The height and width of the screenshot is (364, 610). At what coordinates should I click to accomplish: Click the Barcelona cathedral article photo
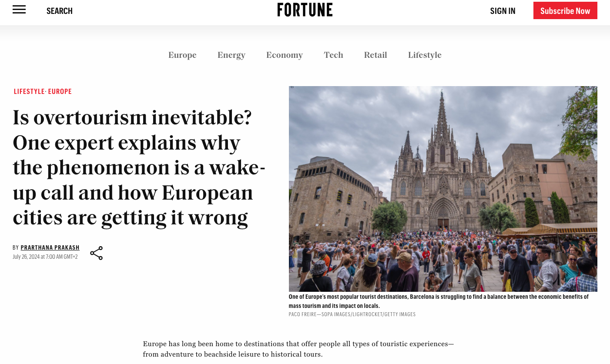tap(443, 189)
